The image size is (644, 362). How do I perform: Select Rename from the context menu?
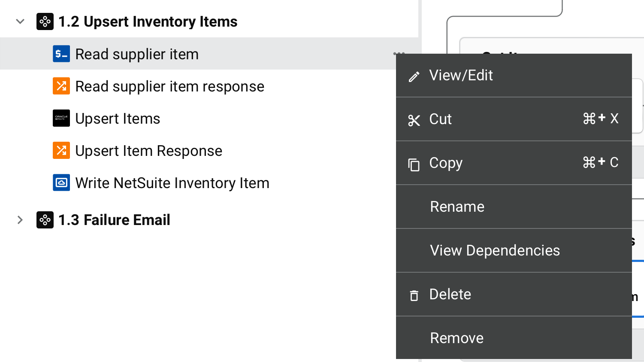pos(457,207)
